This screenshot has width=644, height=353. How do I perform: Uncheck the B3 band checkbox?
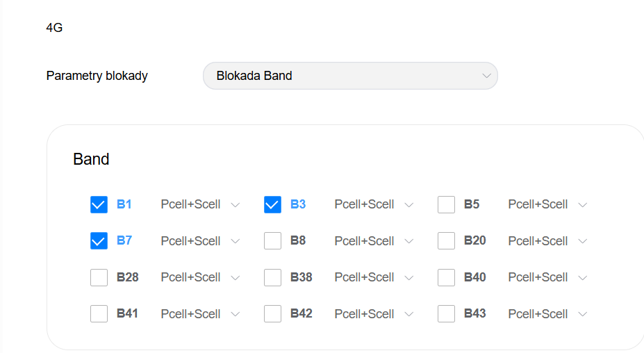(x=272, y=204)
